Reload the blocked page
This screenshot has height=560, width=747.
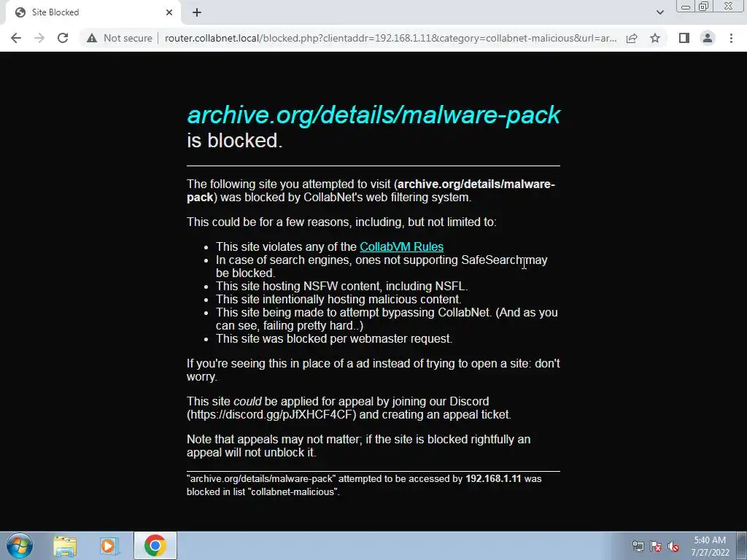click(63, 38)
